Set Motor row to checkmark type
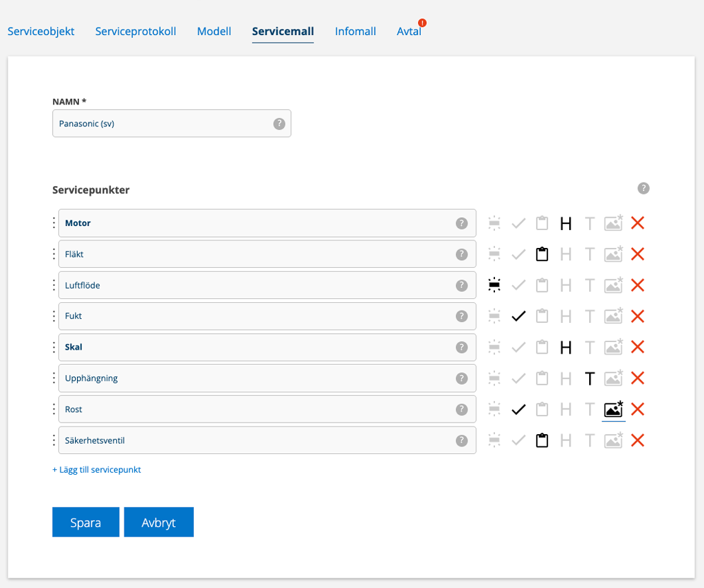This screenshot has width=704, height=588. 518,223
